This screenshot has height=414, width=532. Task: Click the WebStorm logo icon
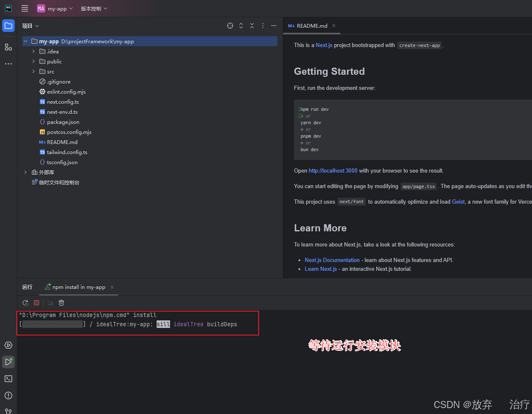click(8, 8)
